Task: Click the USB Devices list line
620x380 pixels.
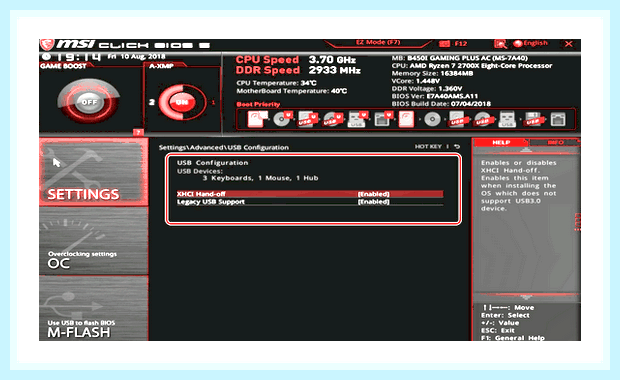Action: point(260,178)
